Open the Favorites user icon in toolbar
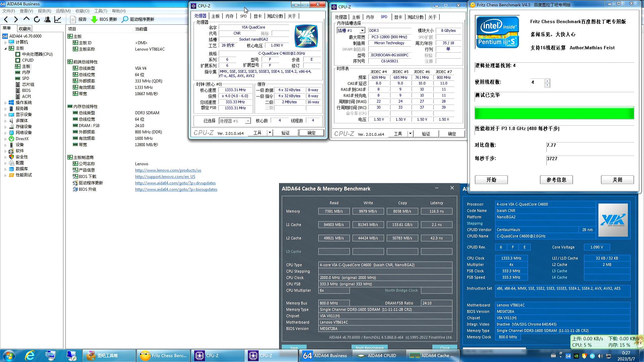644x362 pixels. pyautogui.click(x=47, y=19)
